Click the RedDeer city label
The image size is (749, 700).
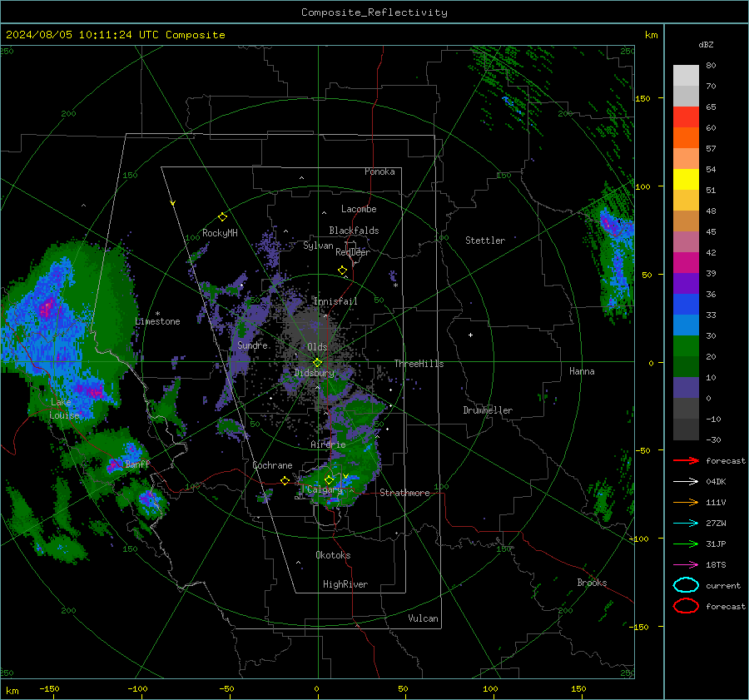click(353, 252)
